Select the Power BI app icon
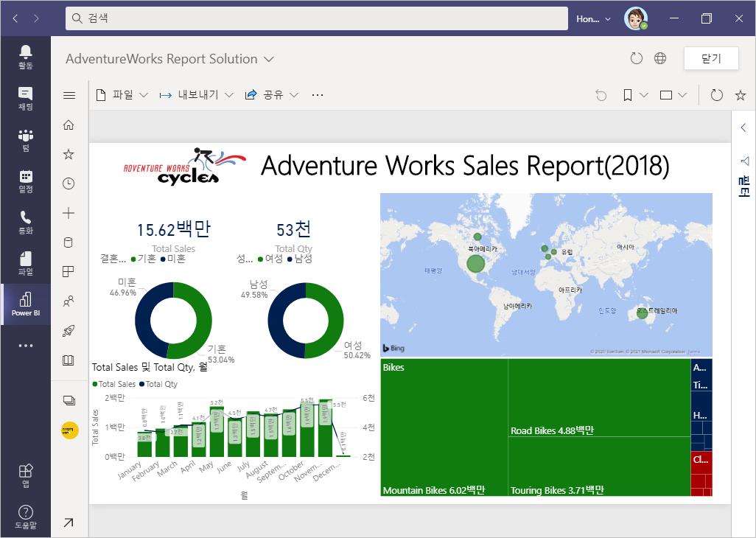 click(26, 304)
